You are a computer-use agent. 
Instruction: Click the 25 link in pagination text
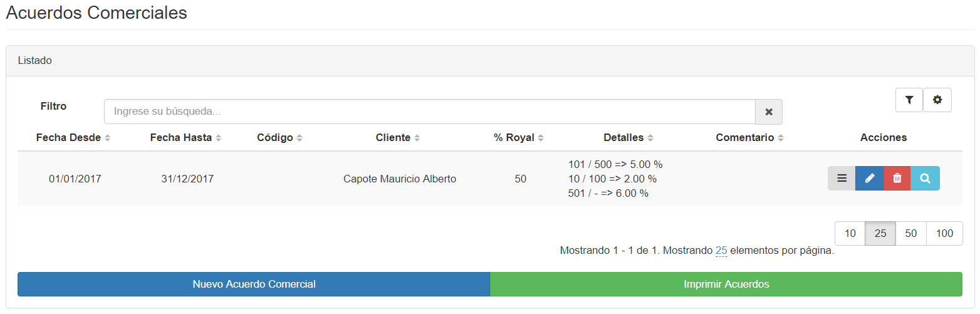point(721,251)
